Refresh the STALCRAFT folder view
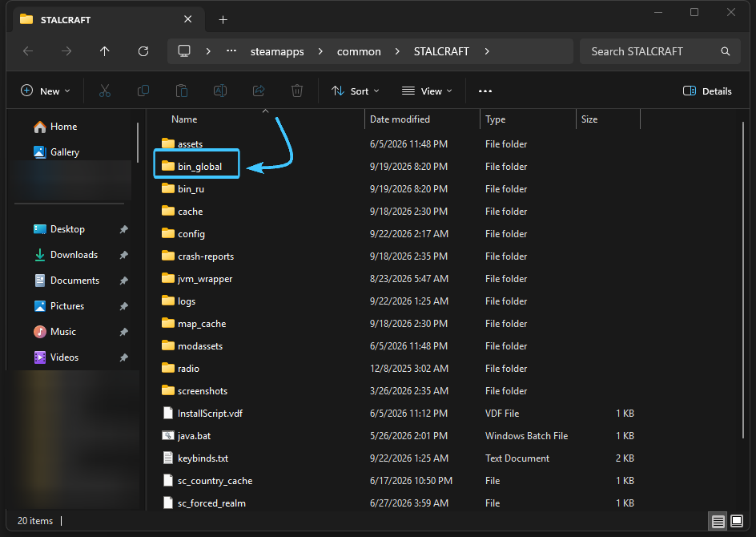Image resolution: width=756 pixels, height=537 pixels. (143, 51)
